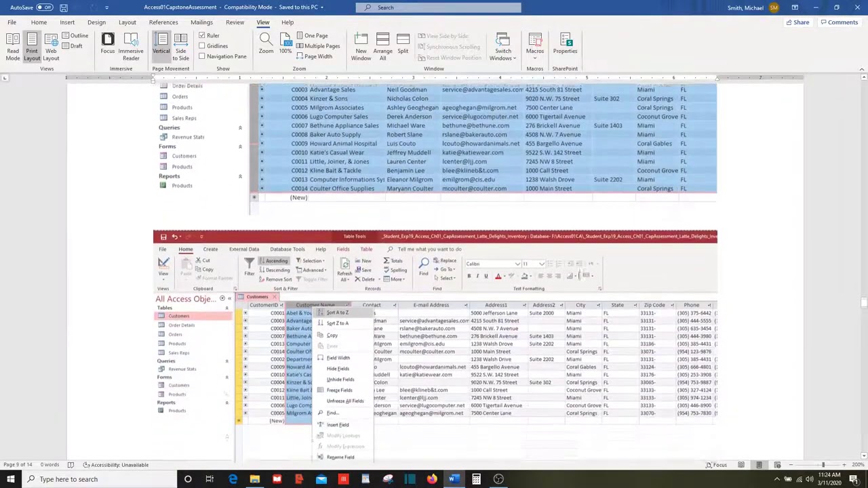Open SharePoint Properties

pos(565,44)
